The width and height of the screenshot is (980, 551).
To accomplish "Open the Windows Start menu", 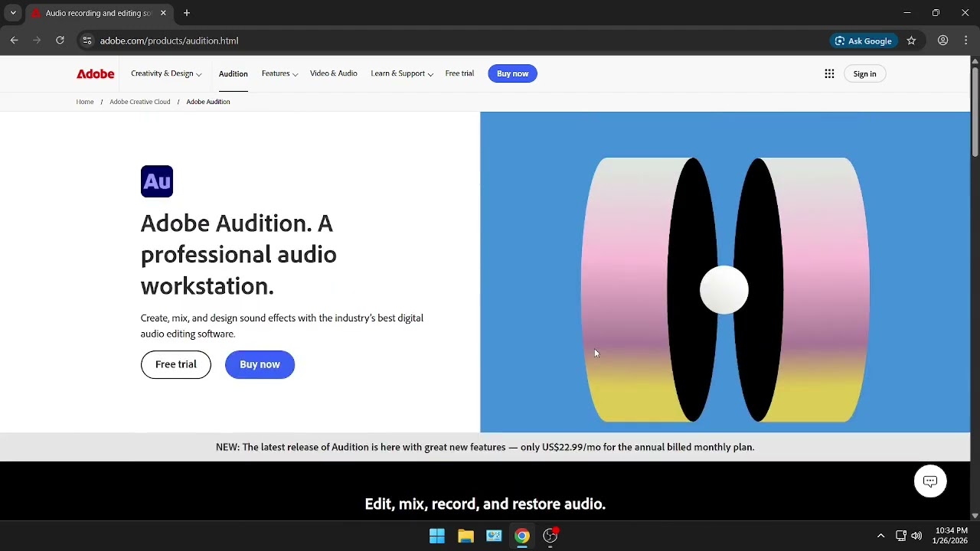I will (x=437, y=536).
